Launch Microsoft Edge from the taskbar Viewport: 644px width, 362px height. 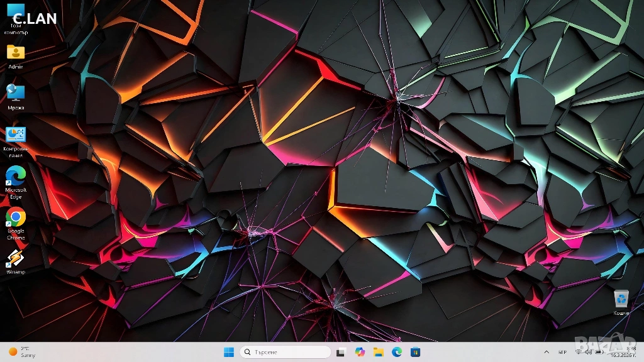point(397,352)
